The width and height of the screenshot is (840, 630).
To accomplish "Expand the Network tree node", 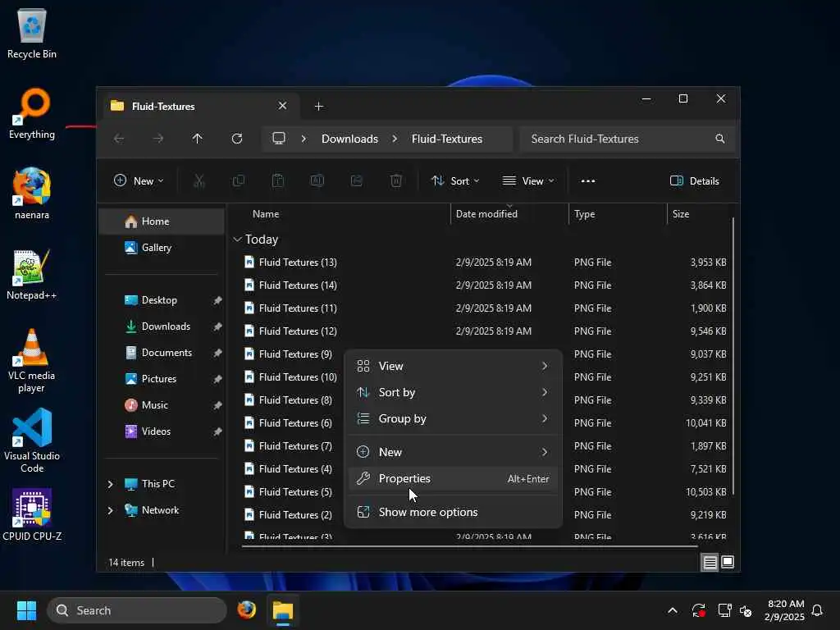I will click(x=110, y=510).
